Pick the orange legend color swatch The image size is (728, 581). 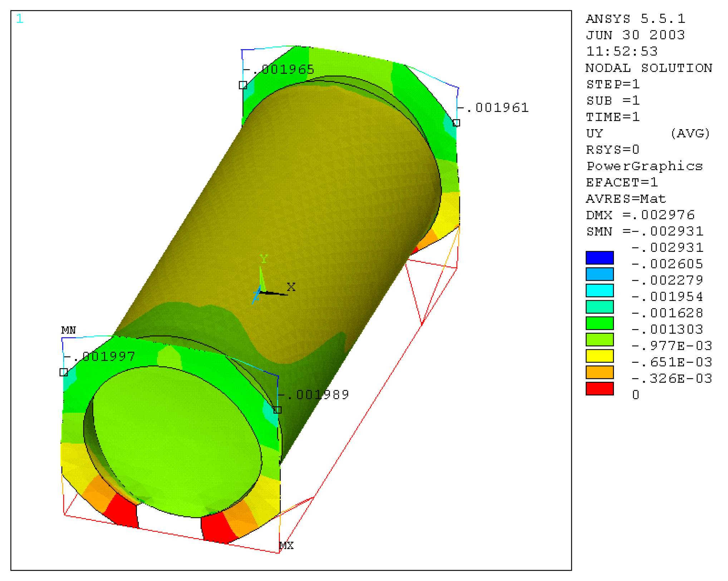click(x=600, y=372)
